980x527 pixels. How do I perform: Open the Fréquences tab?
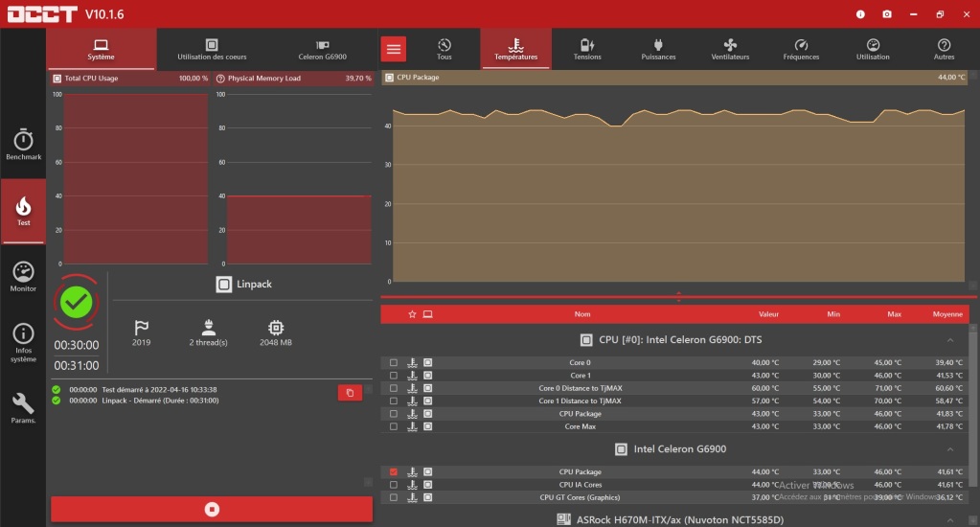tap(801, 49)
